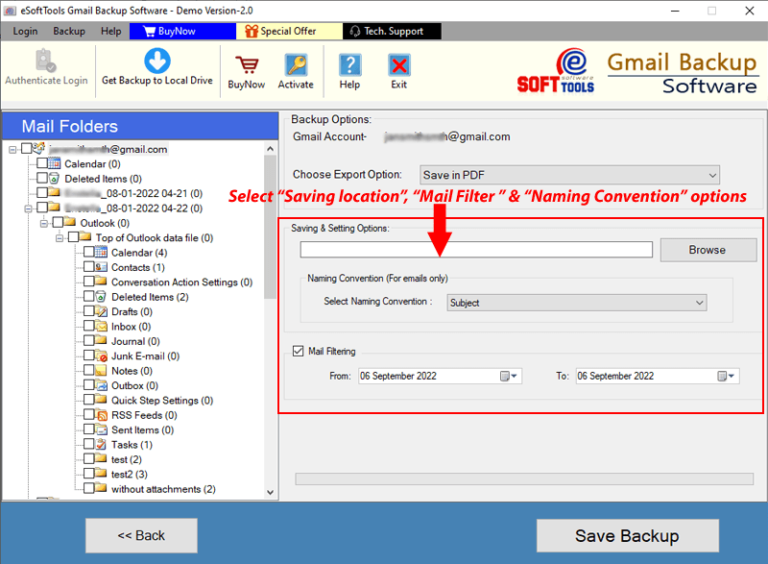Check Top of Outlook data file checkbox
Screen dimensions: 768x564
click(x=73, y=237)
